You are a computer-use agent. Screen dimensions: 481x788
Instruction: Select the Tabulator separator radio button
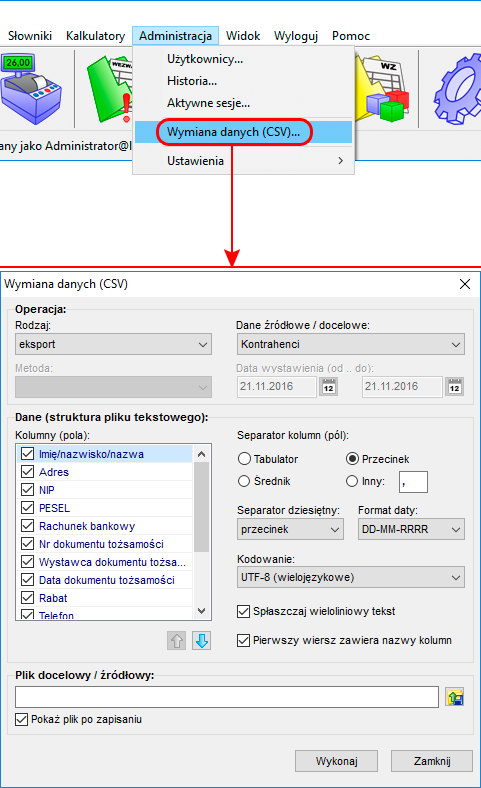point(244,459)
